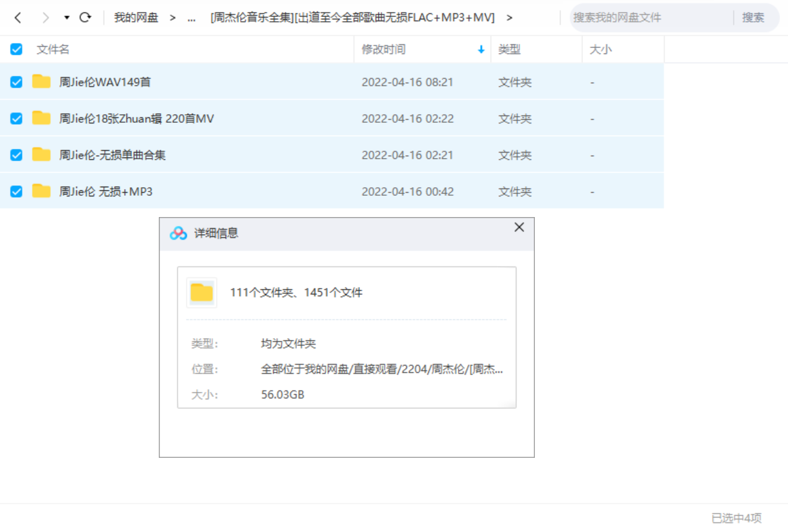Uncheck the 周Jie伦WAV149首 checkbox
This screenshot has width=788, height=532.
click(16, 82)
